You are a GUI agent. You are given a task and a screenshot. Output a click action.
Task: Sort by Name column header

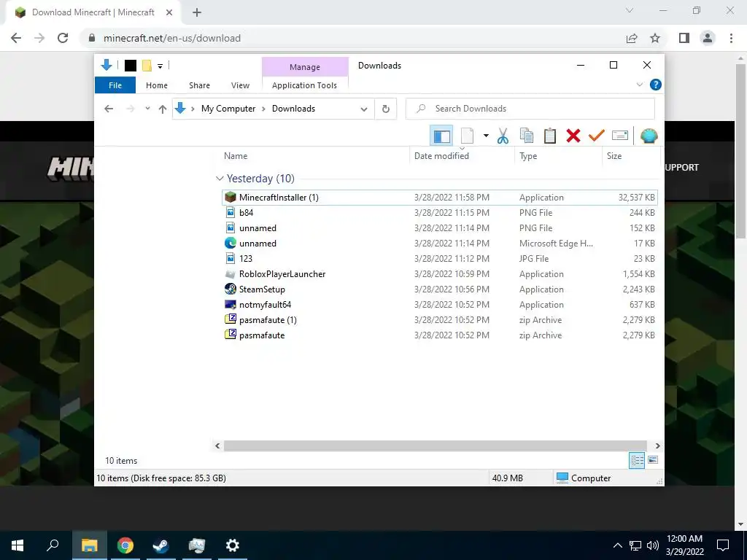click(x=314, y=156)
